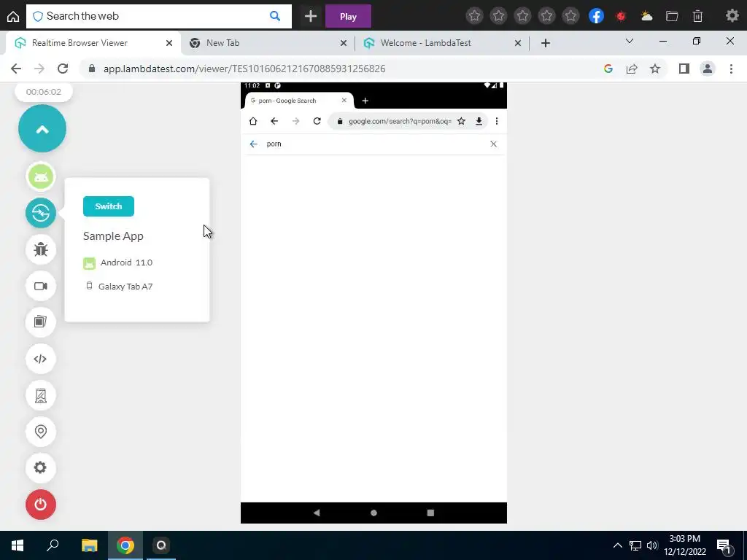
Task: Tap Android back navigation triangle
Action: coord(317,513)
